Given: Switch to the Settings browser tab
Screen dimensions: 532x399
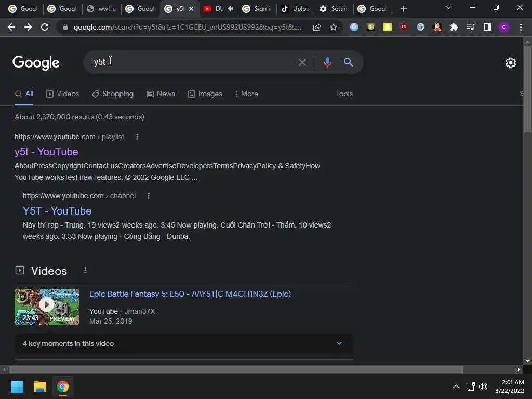Looking at the screenshot, I should (334, 9).
